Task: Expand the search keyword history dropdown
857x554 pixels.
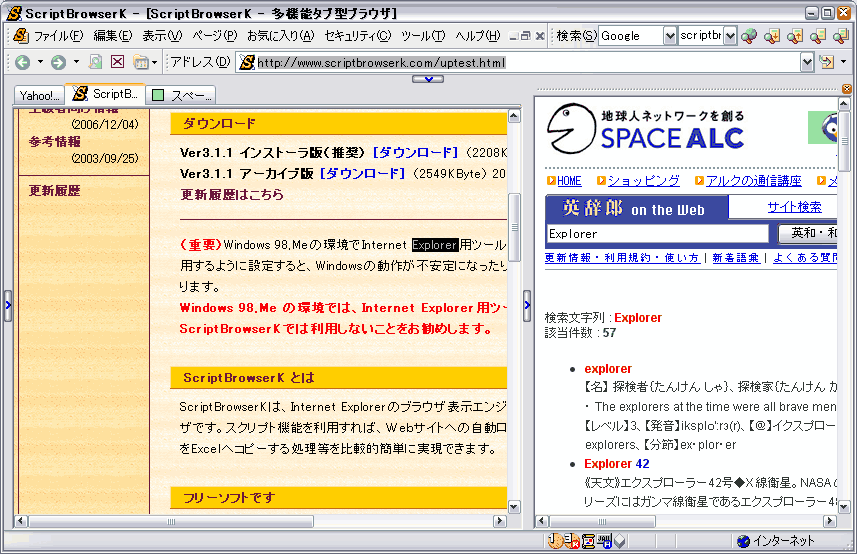Action: point(730,36)
